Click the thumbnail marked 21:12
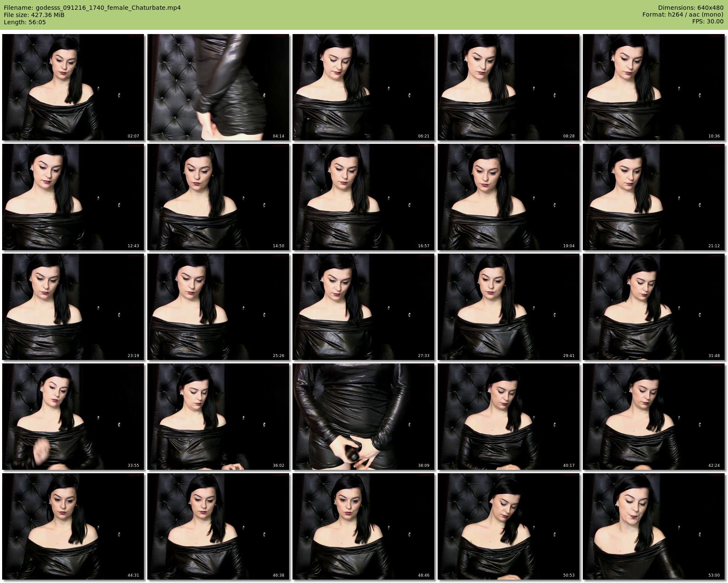Viewport: 728px width, 583px height. coord(653,197)
